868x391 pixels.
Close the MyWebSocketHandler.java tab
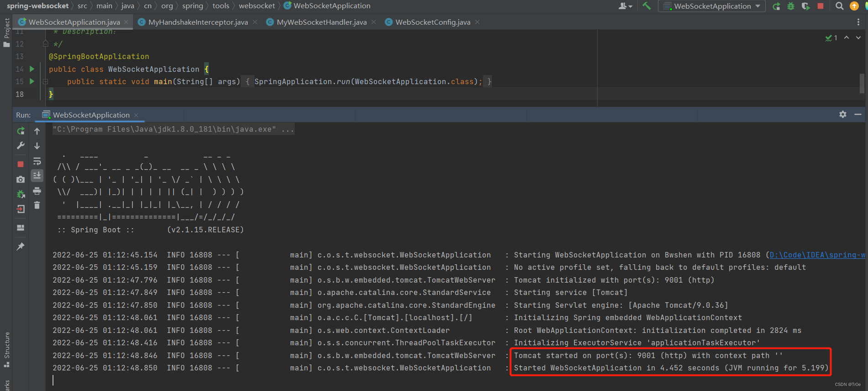[374, 22]
